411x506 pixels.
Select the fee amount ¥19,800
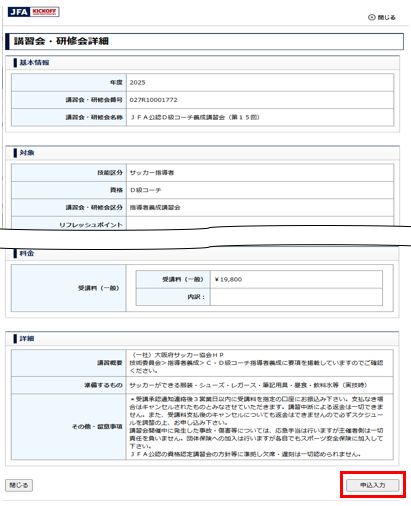(x=228, y=279)
